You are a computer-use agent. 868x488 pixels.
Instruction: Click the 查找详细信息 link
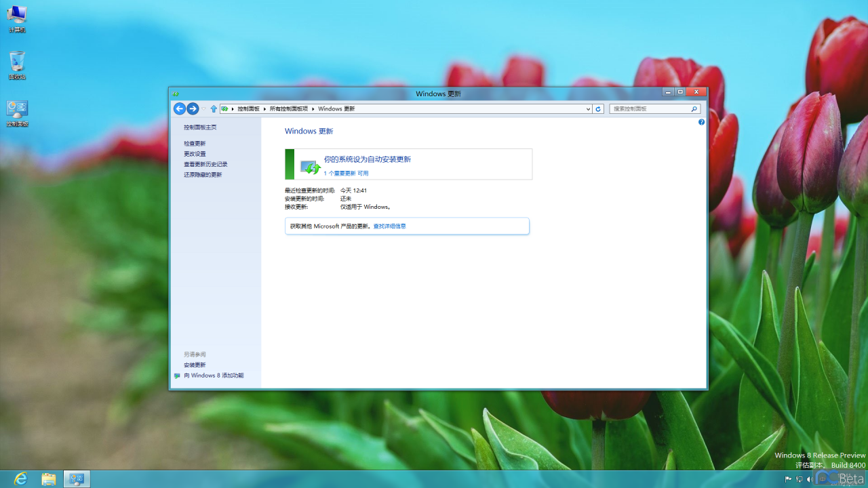(389, 226)
